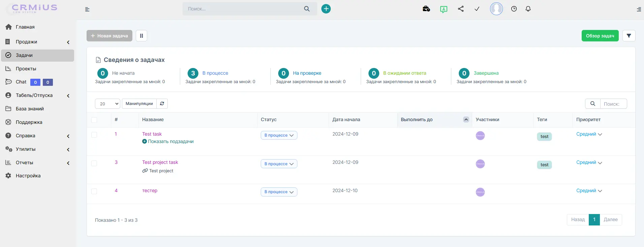Sort by the Выполнить до arrow icon

tap(466, 119)
